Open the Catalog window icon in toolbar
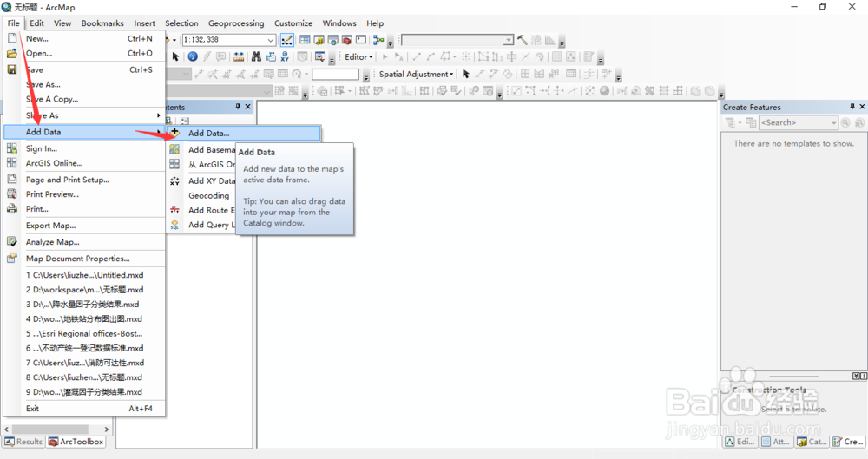Viewport: 868px width, 459px height. pyautogui.click(x=319, y=40)
